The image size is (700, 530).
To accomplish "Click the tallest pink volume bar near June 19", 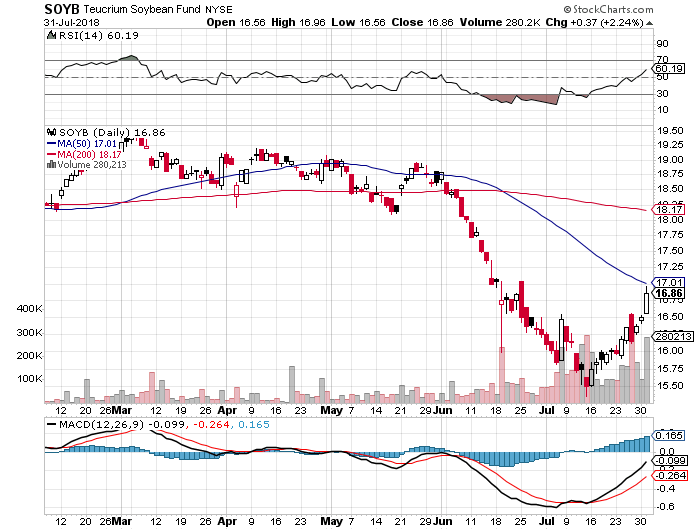I will (502, 375).
